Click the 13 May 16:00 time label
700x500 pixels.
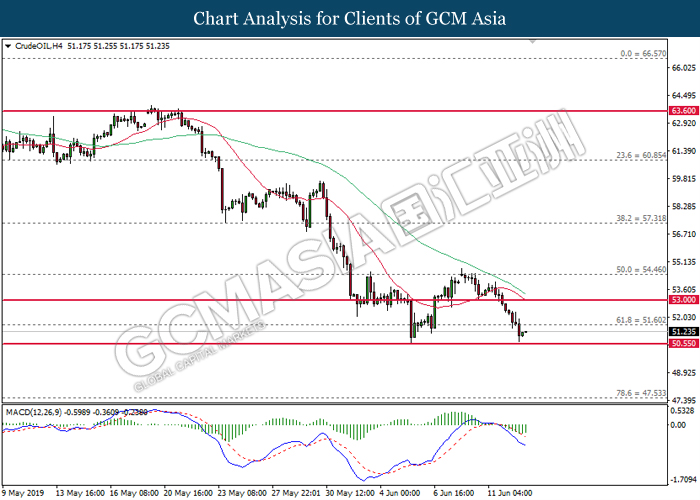pos(80,493)
